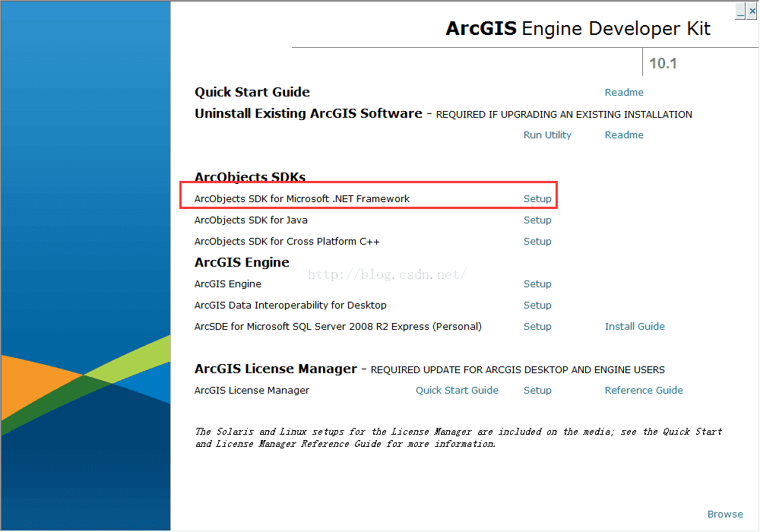Close the ArcGIS Engine Developer Kit window
Image resolution: width=760 pixels, height=532 pixels.
(x=752, y=11)
